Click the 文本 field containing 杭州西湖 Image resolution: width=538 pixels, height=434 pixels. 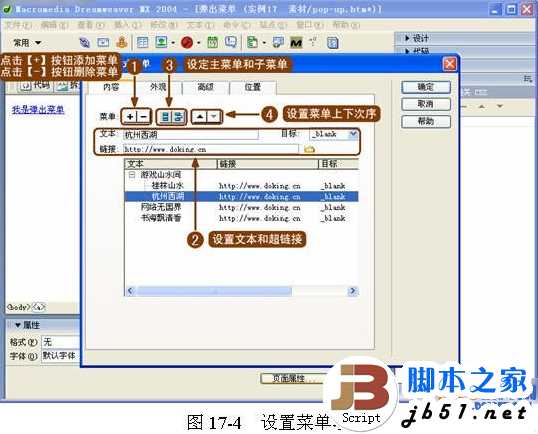pos(190,134)
